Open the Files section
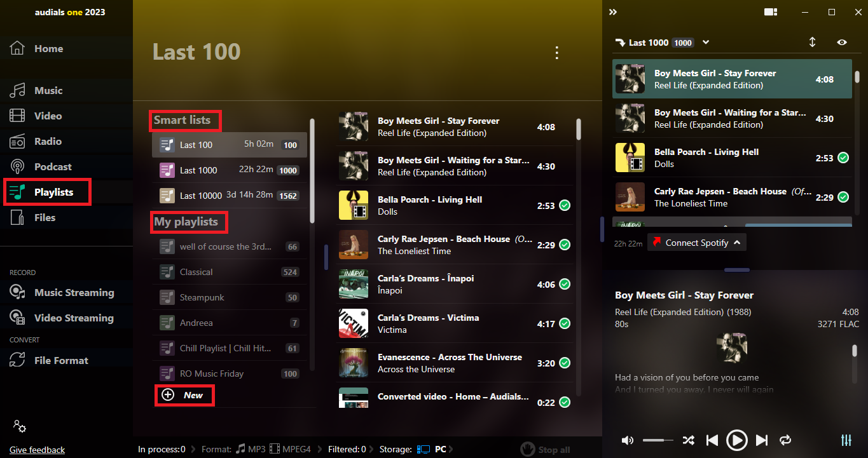The height and width of the screenshot is (458, 868). [45, 218]
